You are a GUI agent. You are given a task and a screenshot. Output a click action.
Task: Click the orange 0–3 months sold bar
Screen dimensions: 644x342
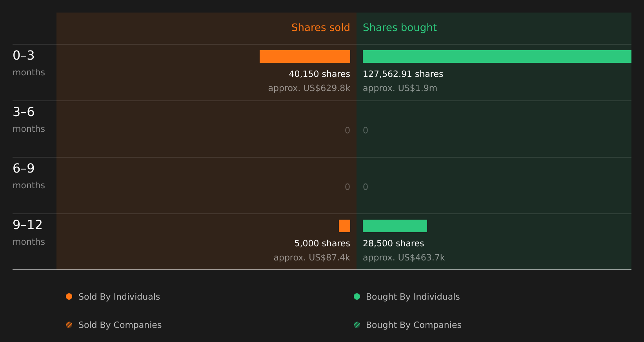click(x=305, y=56)
